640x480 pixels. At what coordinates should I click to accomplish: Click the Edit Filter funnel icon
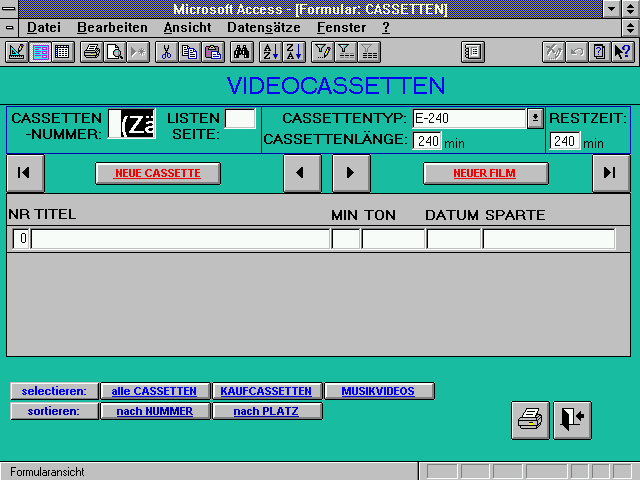click(322, 51)
